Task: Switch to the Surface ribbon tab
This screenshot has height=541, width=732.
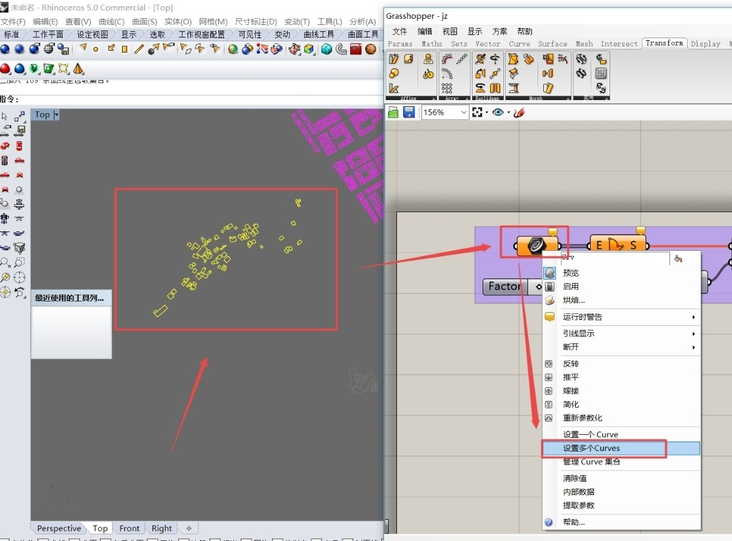Action: point(552,43)
